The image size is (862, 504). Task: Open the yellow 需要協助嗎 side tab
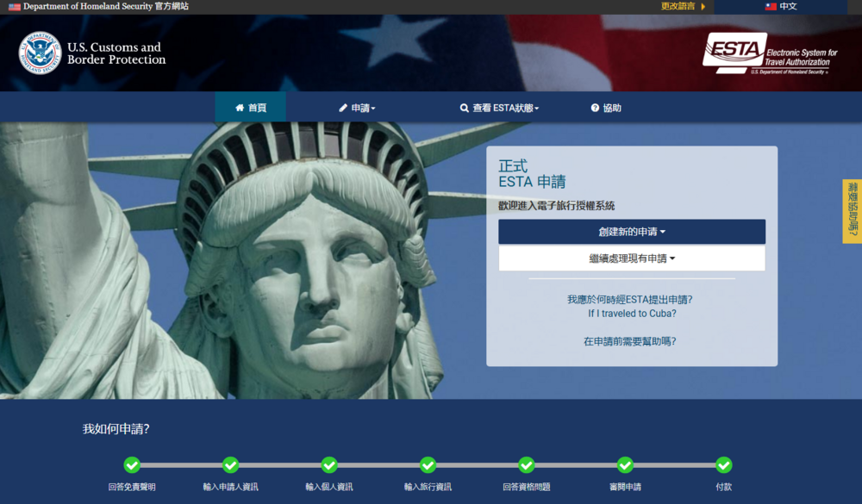pyautogui.click(x=852, y=211)
